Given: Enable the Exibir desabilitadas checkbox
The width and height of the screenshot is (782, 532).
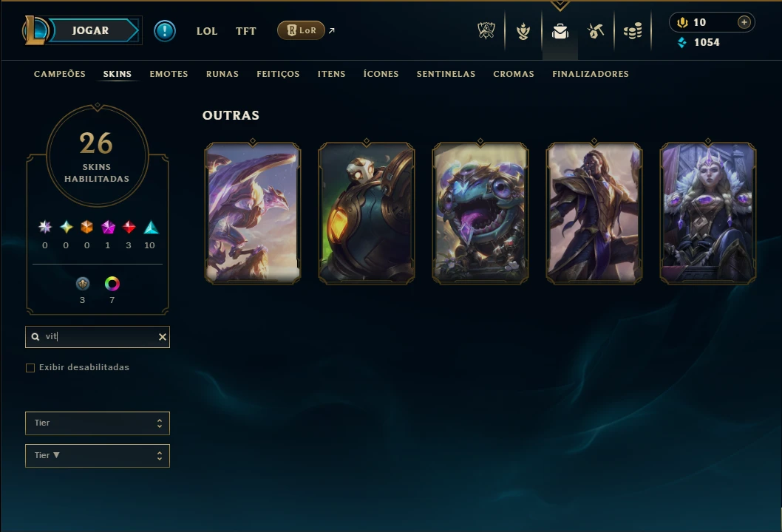Looking at the screenshot, I should point(30,368).
